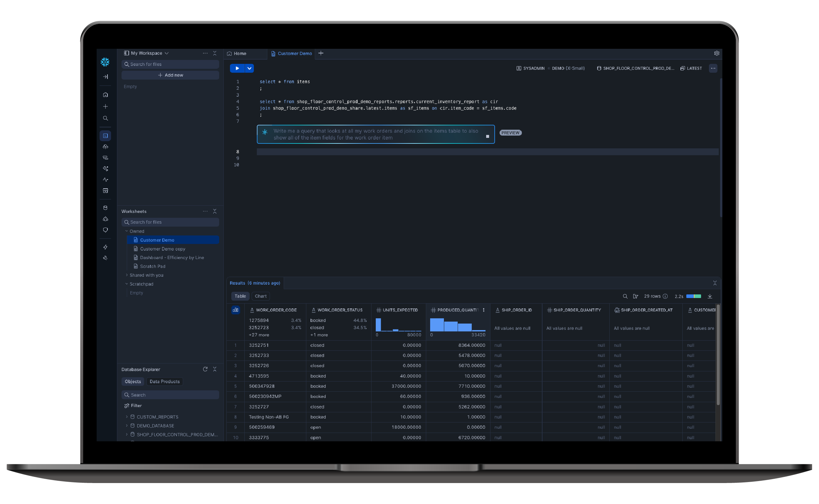
Task: Switch results view to Chart
Action: tap(260, 296)
